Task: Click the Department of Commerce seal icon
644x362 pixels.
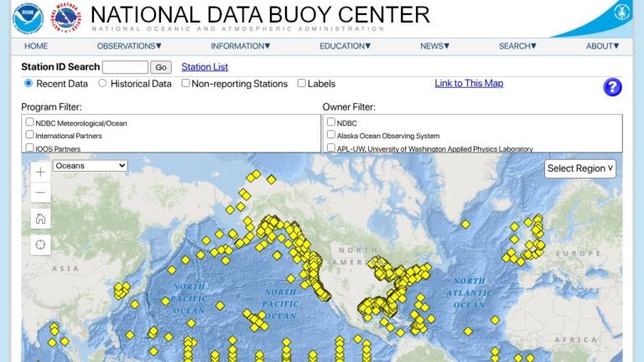Action: [x=621, y=13]
